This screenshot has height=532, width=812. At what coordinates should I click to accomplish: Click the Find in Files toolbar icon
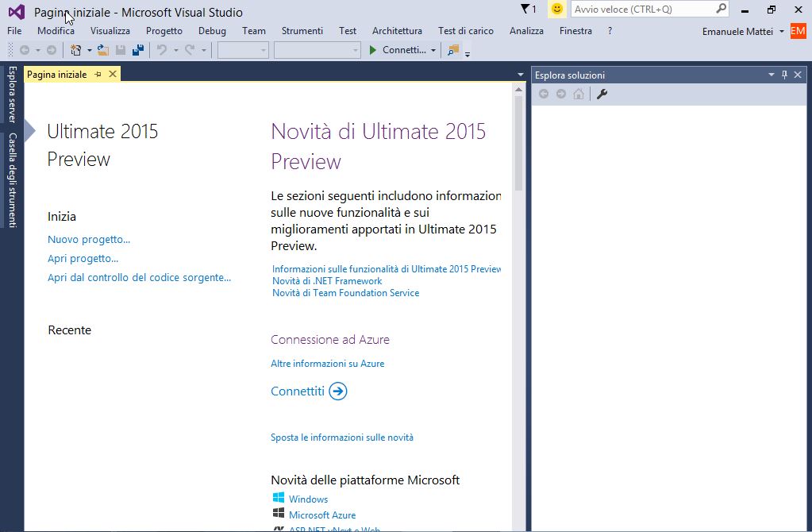pyautogui.click(x=453, y=50)
